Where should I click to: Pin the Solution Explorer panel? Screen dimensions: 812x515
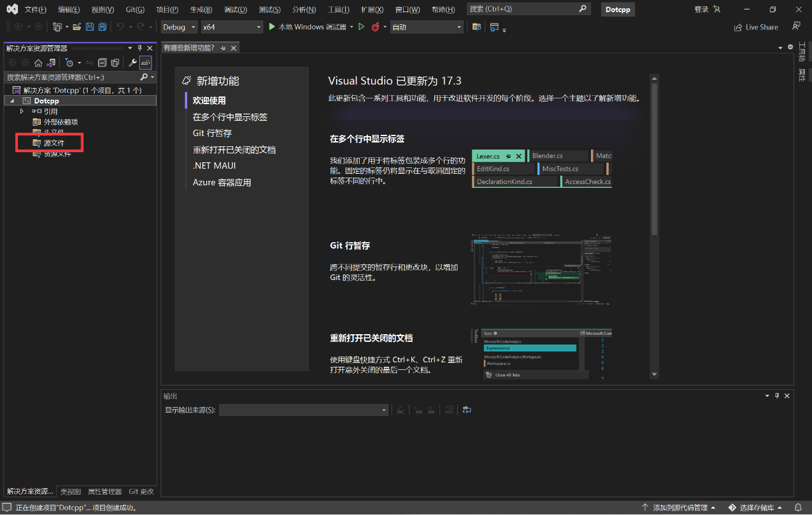pyautogui.click(x=140, y=49)
